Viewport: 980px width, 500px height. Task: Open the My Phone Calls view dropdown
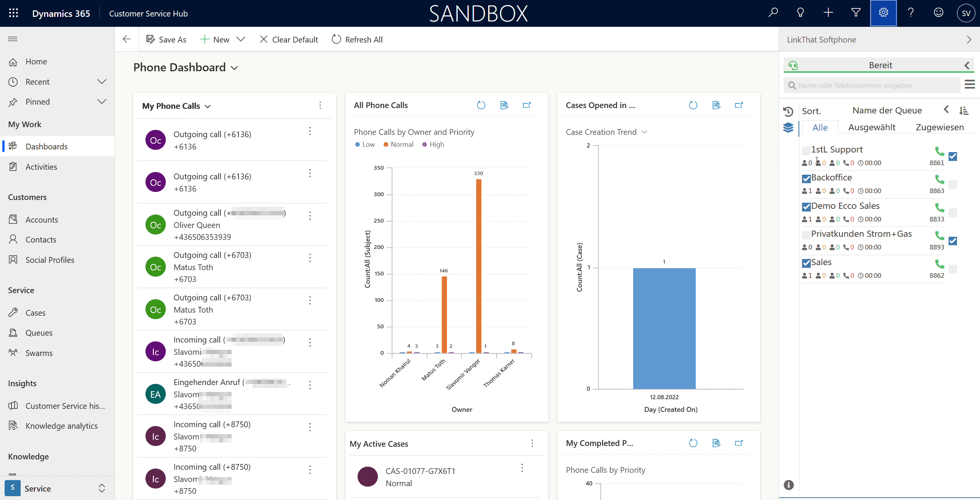[x=208, y=106]
